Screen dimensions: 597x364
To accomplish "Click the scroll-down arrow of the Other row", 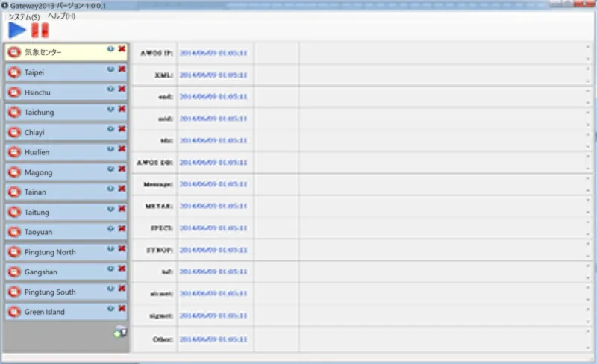I will [588, 347].
